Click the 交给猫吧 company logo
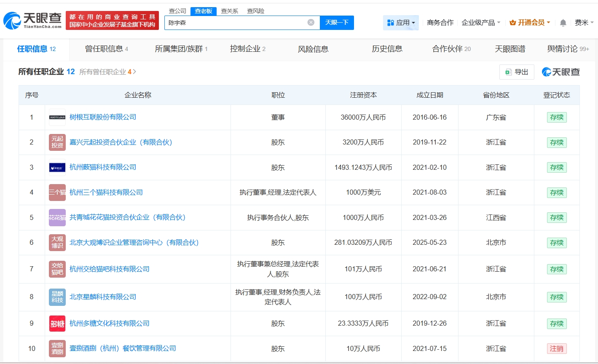The width and height of the screenshot is (598, 364). coord(57,269)
